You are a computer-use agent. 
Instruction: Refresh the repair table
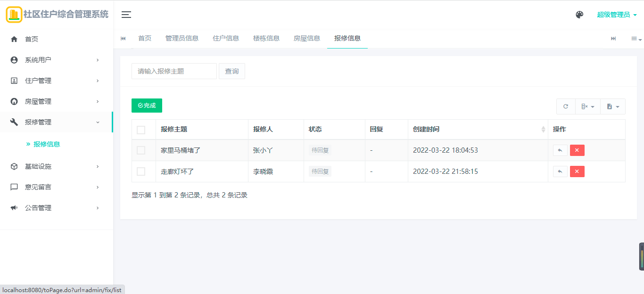coord(566,106)
